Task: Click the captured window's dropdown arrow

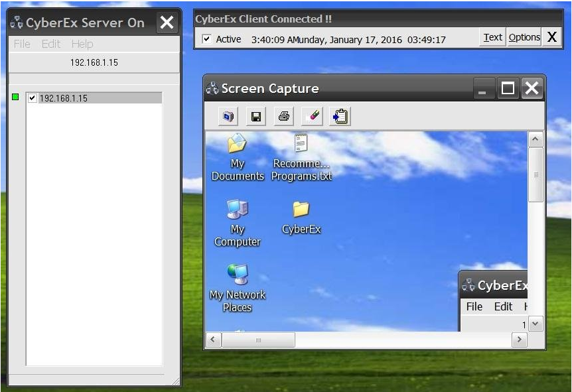Action: (x=535, y=324)
